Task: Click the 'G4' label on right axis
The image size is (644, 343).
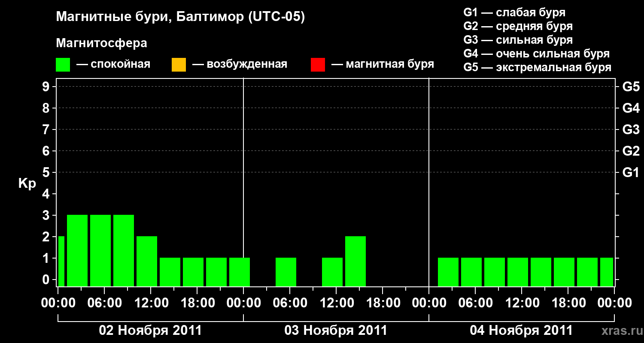Action: tap(631, 108)
